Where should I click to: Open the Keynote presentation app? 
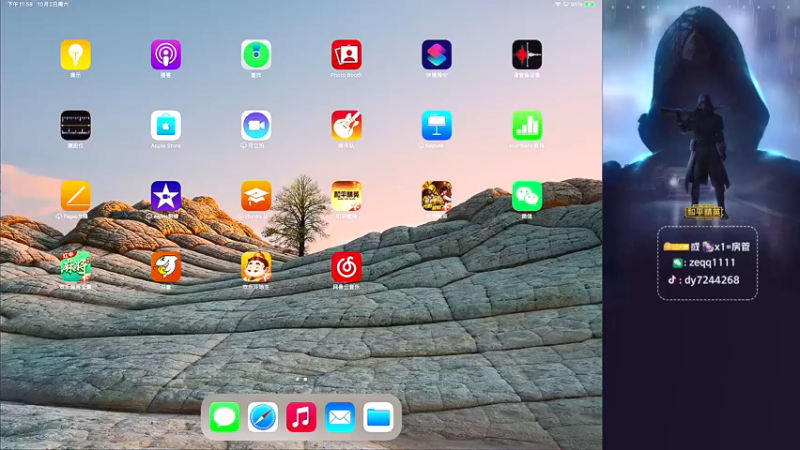(x=437, y=125)
